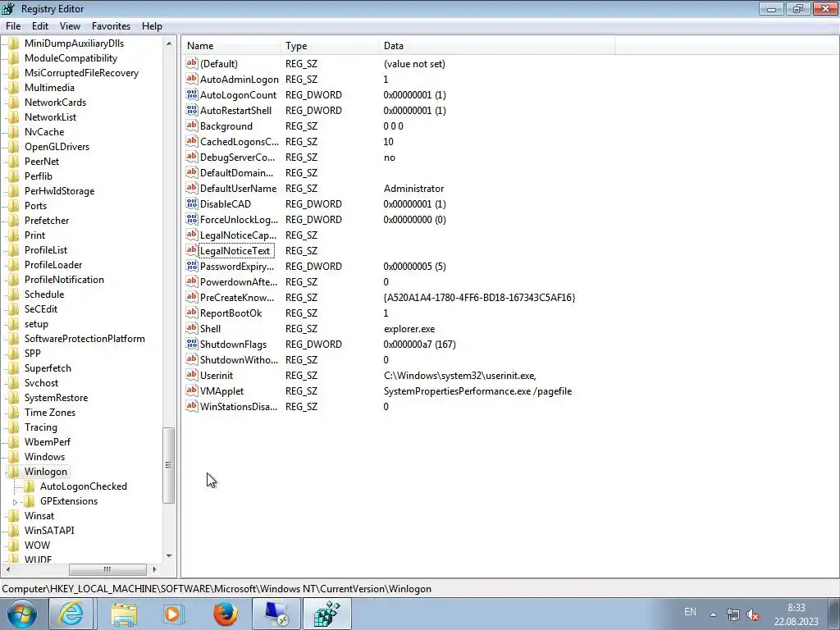
Task: Click the EN language indicator
Action: [x=690, y=612]
